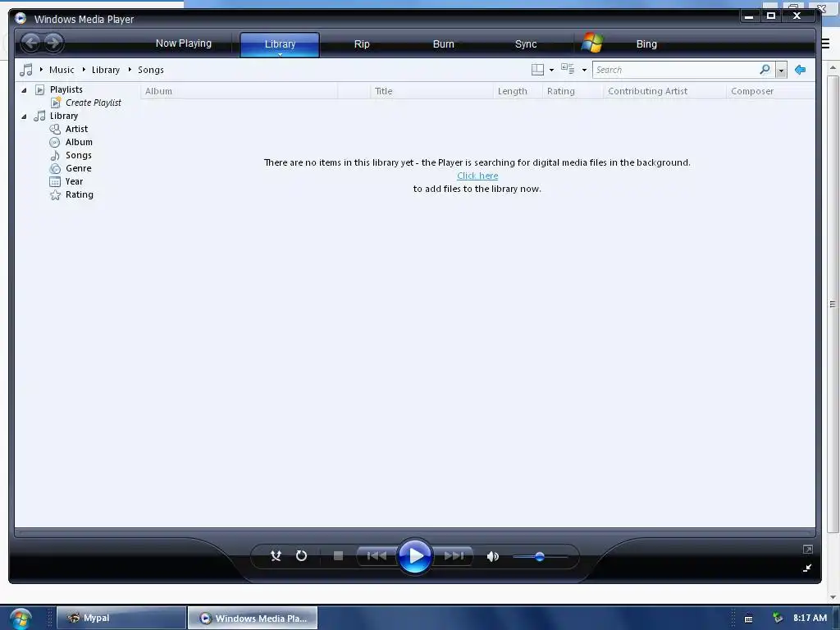Sort by the Composer column header

(x=771, y=91)
